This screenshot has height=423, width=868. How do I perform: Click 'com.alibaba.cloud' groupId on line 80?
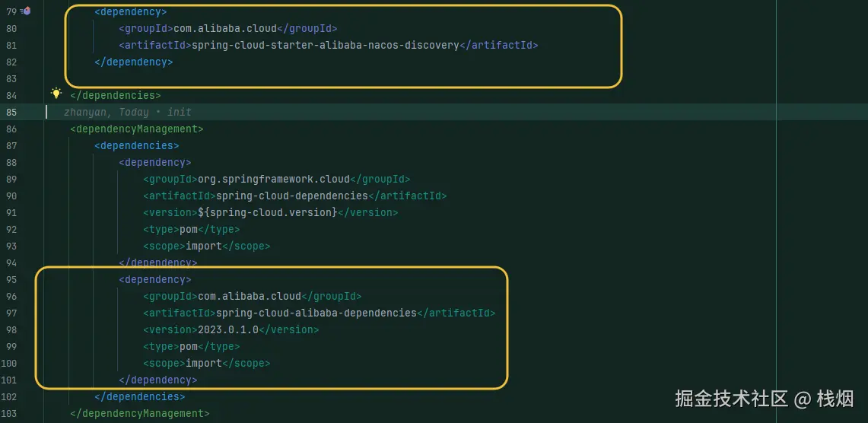point(225,28)
